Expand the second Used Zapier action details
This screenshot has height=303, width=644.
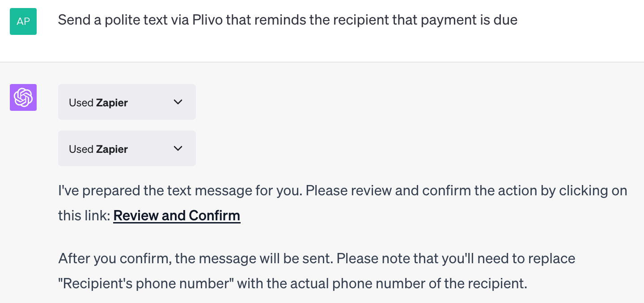127,148
